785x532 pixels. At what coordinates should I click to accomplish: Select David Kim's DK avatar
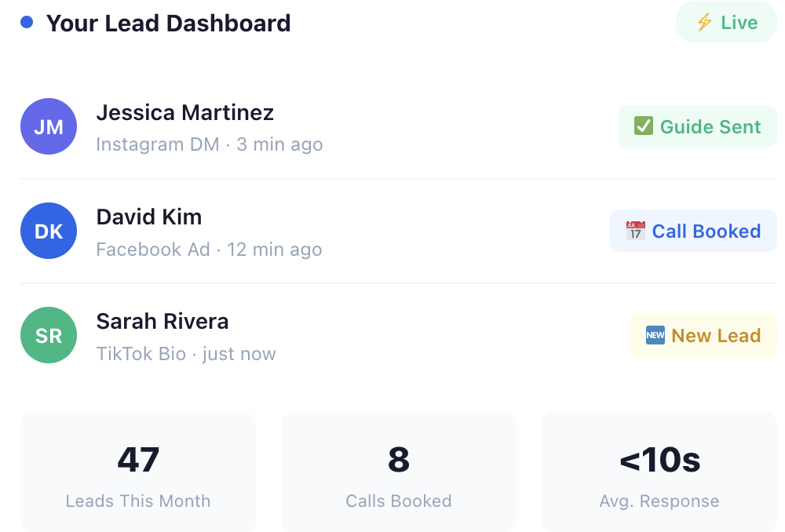click(x=48, y=231)
